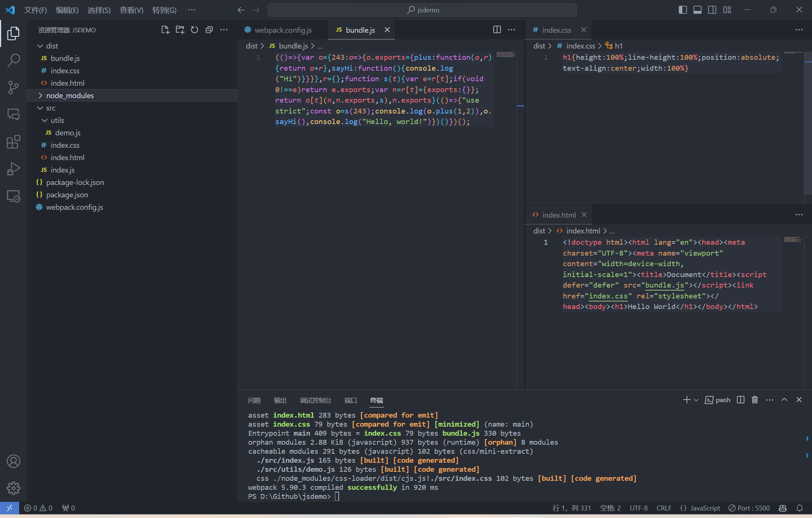Open the Search view in activity bar
The width and height of the screenshot is (812, 518).
tap(14, 60)
